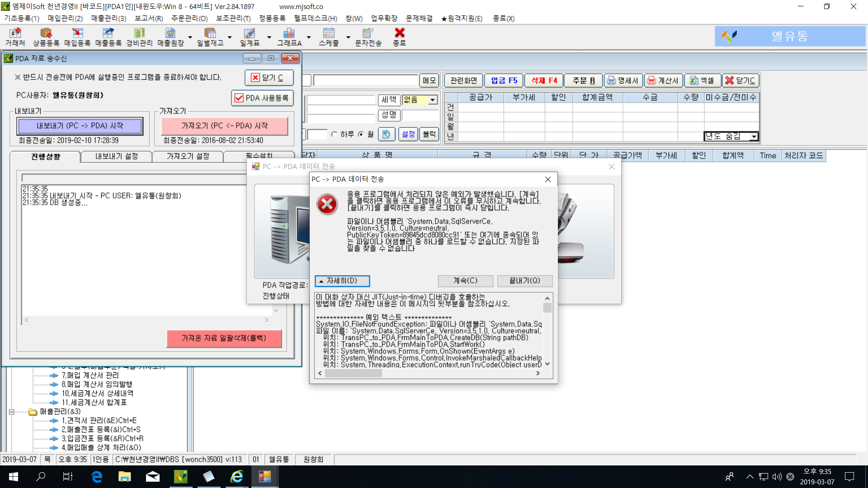The width and height of the screenshot is (868, 488).
Task: Open the notification center icon
Action: pos(849,477)
